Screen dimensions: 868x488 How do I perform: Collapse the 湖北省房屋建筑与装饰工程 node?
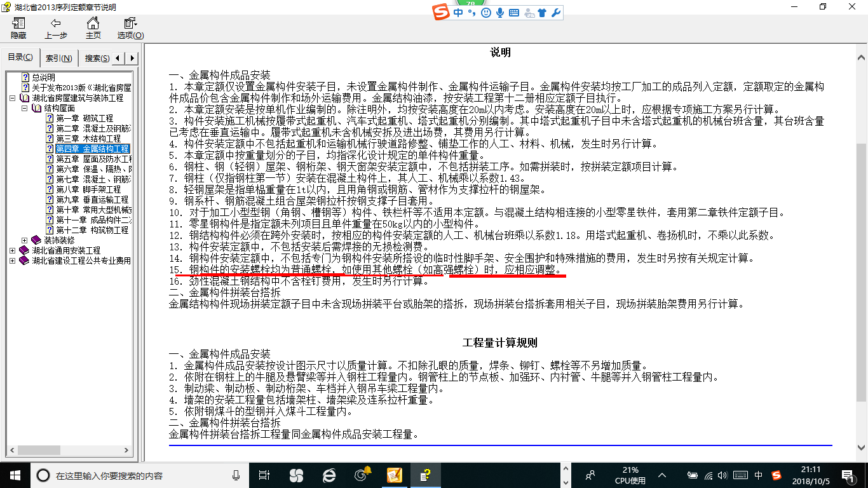point(13,98)
